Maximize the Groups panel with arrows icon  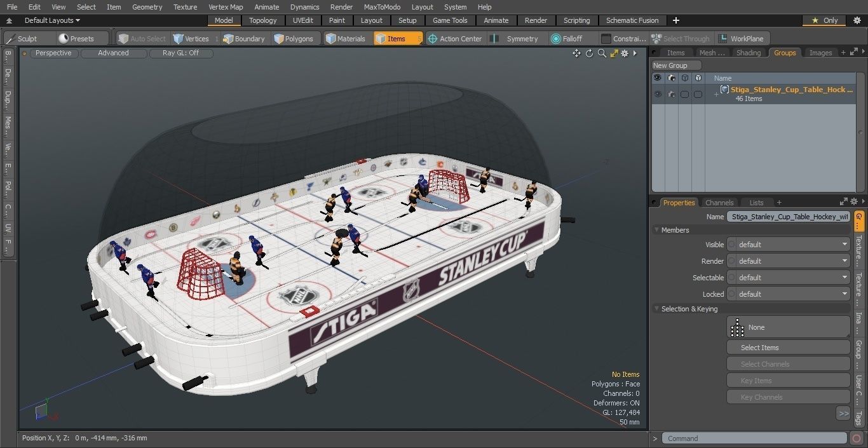[x=852, y=53]
